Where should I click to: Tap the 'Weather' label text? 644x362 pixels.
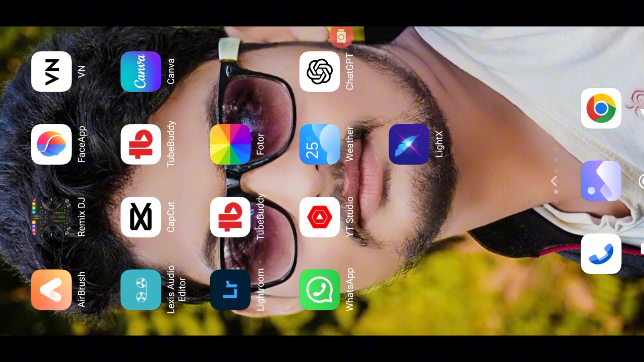click(350, 144)
